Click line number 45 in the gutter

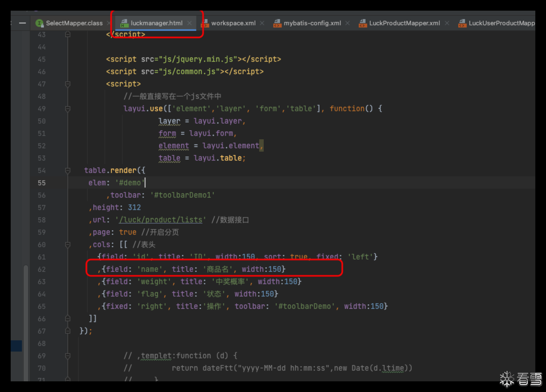tap(42, 59)
